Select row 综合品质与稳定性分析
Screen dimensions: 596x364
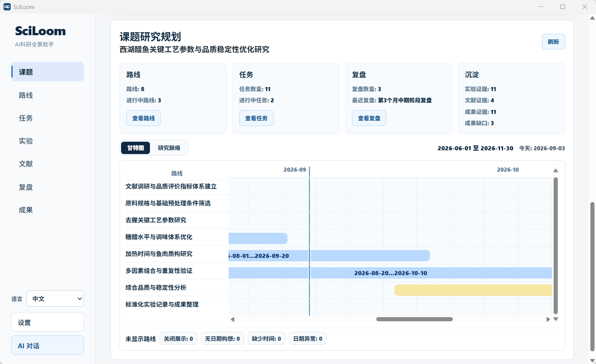coord(177,288)
